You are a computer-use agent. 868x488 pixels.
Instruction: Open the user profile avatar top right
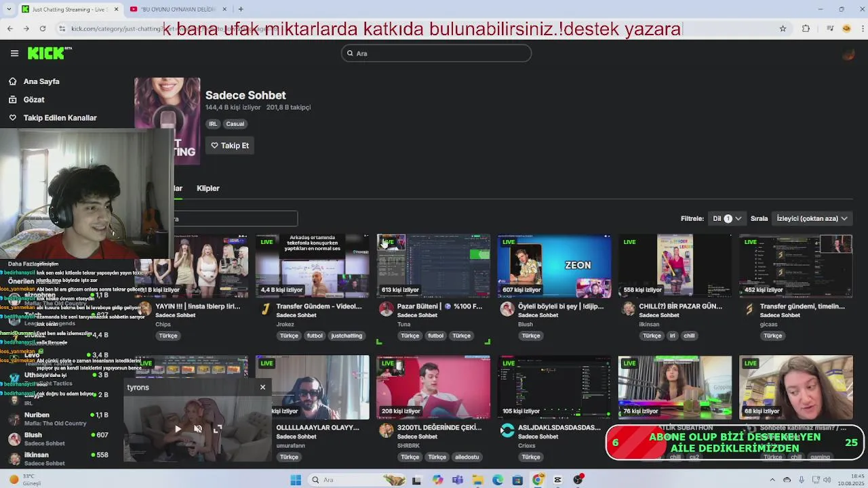coord(848,54)
